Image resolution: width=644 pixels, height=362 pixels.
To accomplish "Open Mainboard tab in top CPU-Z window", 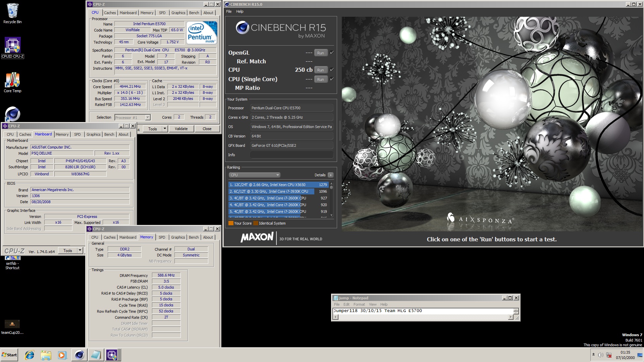I will pos(128,13).
